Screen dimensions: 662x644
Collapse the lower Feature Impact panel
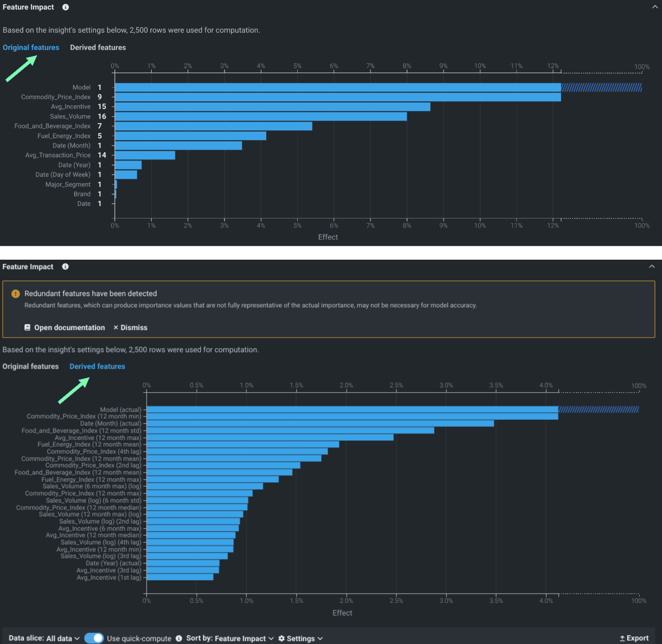652,266
